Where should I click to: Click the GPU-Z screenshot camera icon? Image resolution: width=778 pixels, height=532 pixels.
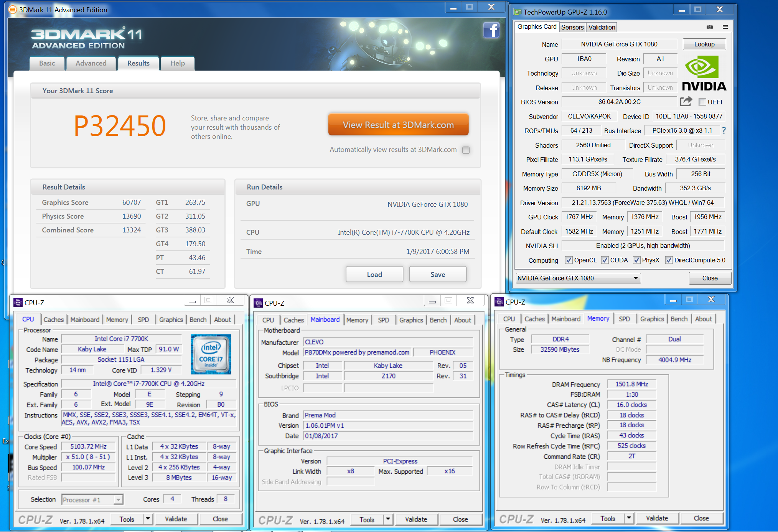710,27
